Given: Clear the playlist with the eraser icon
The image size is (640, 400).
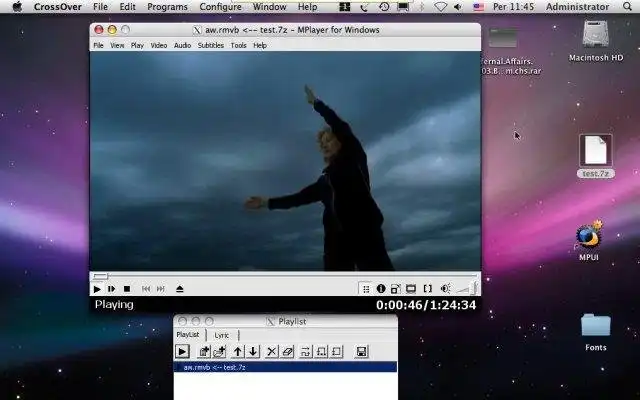Looking at the screenshot, I should coord(288,351).
